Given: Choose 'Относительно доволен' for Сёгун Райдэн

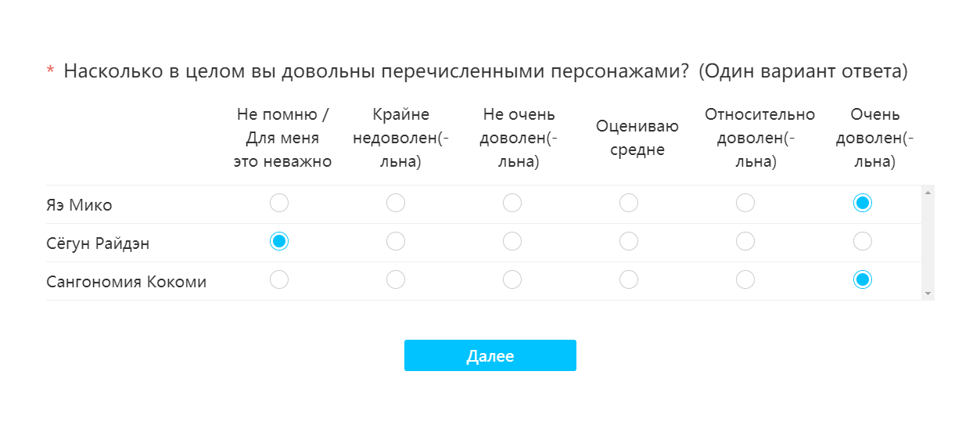Looking at the screenshot, I should pyautogui.click(x=745, y=242).
